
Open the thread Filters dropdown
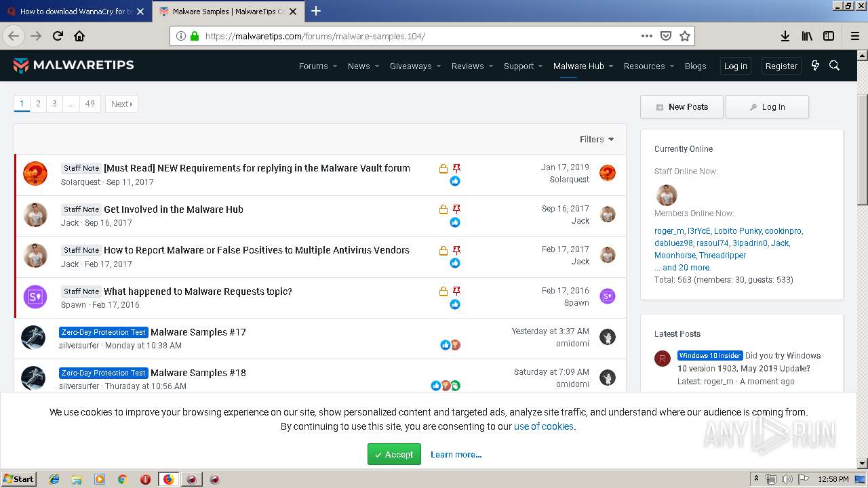coord(597,139)
